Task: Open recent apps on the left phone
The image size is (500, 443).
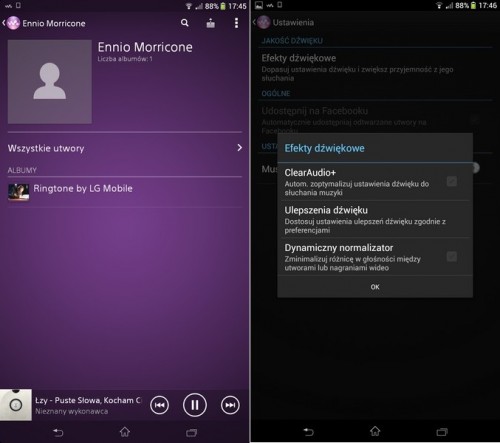Action: (x=191, y=433)
